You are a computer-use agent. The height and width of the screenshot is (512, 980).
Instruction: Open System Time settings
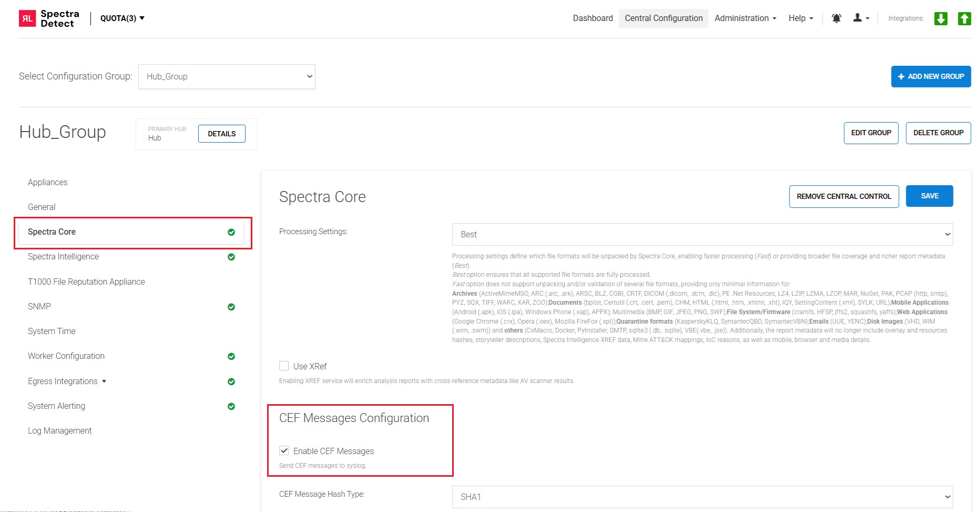click(x=52, y=331)
